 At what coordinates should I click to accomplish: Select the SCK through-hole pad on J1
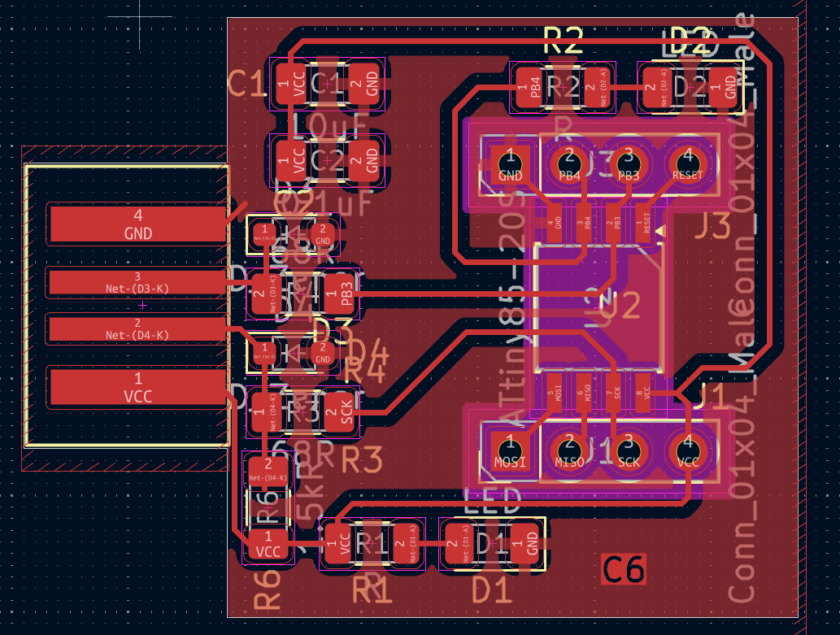click(628, 452)
